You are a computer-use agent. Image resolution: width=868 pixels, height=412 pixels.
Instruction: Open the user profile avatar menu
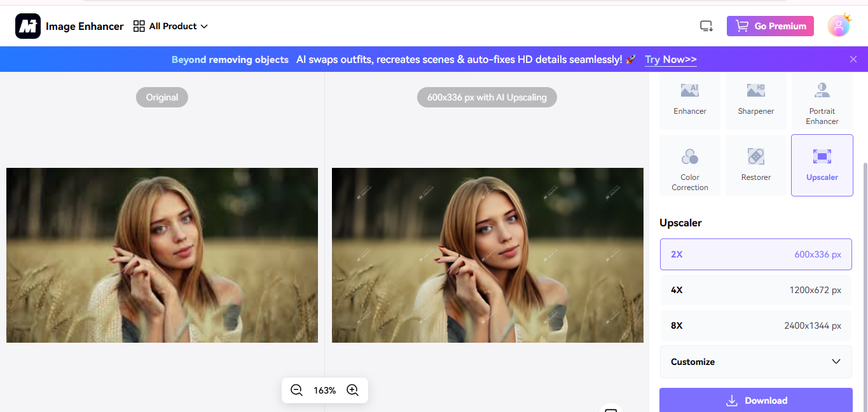839,25
